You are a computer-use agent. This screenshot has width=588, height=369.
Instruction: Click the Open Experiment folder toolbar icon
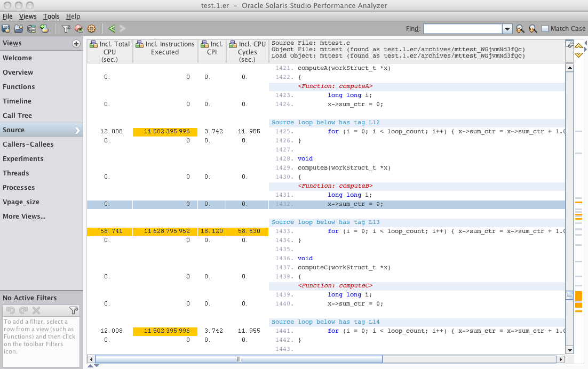[19, 28]
